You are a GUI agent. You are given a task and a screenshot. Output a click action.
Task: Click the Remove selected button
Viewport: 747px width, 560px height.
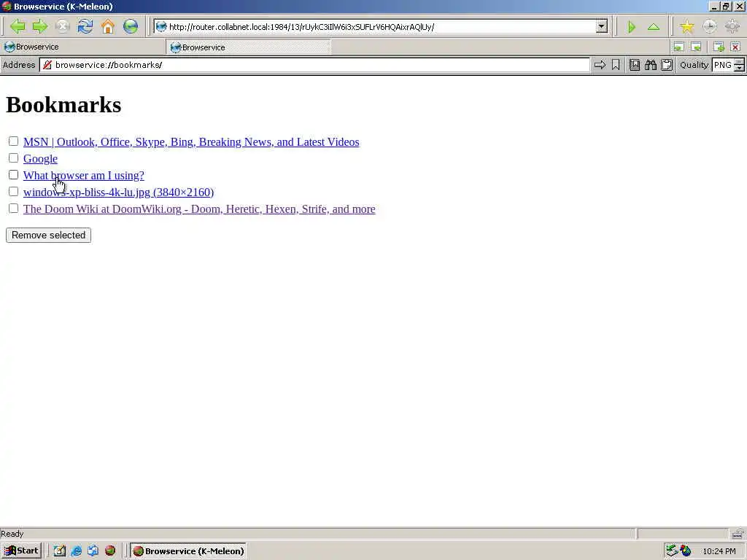(x=49, y=236)
